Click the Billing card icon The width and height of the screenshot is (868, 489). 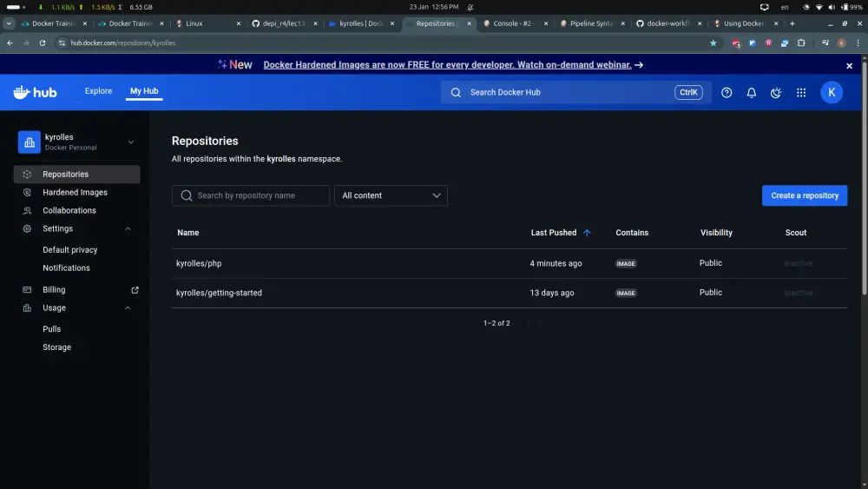click(27, 289)
